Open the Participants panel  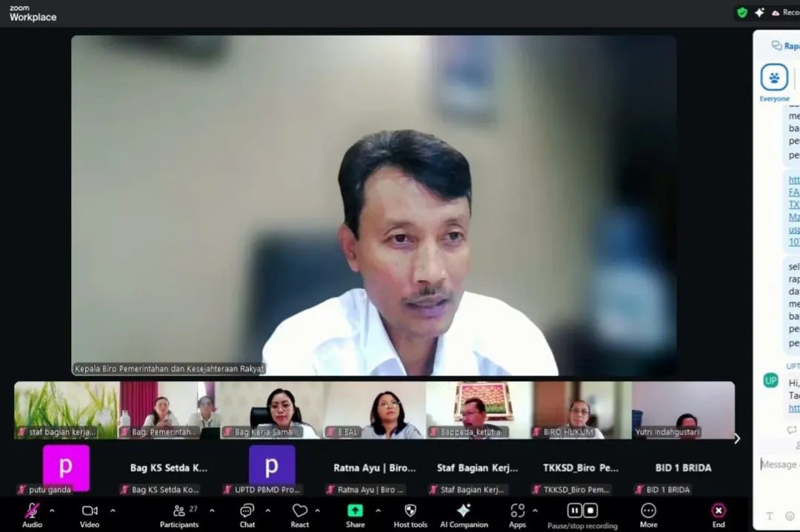pos(179,511)
